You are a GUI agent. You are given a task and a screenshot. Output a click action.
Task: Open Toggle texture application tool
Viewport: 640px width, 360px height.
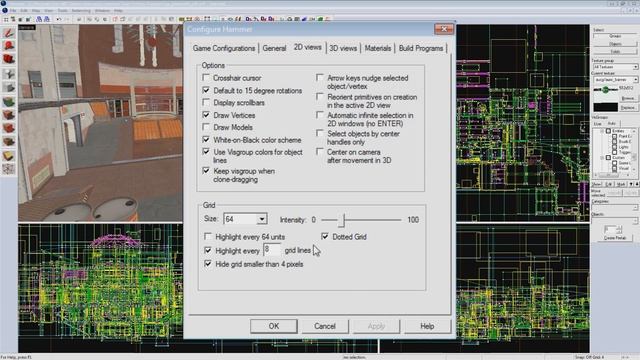9,101
